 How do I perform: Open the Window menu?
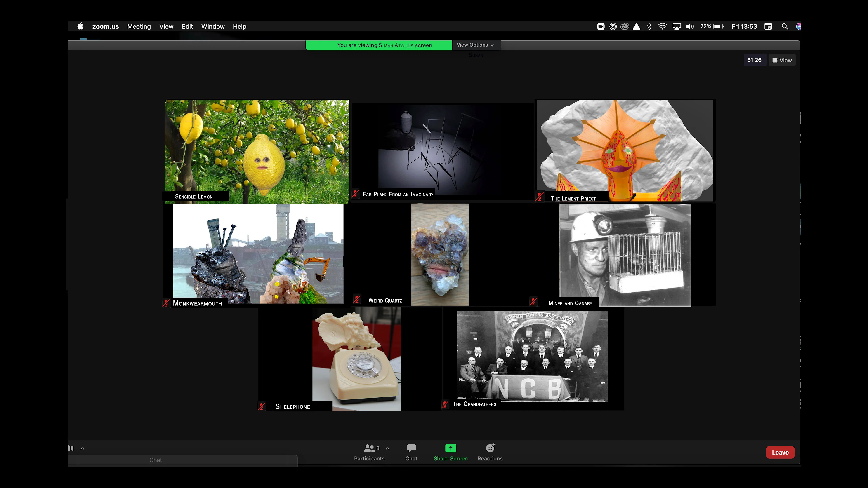213,27
